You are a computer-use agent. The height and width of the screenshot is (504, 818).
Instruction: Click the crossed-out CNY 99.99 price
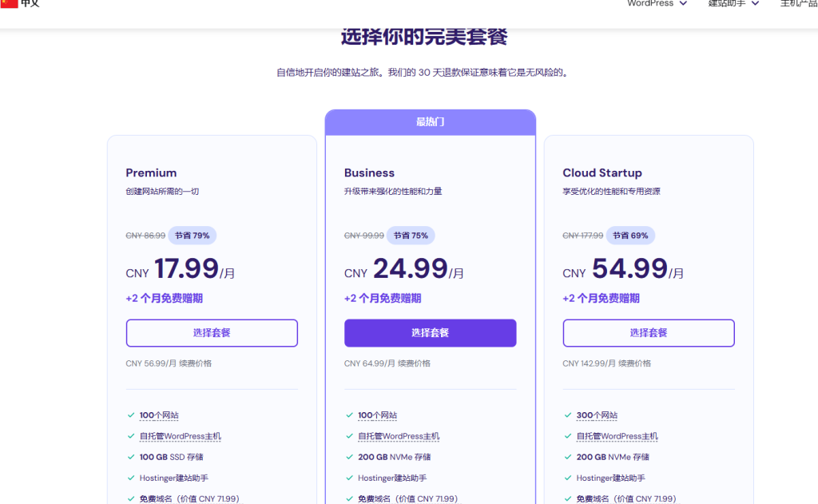(363, 235)
